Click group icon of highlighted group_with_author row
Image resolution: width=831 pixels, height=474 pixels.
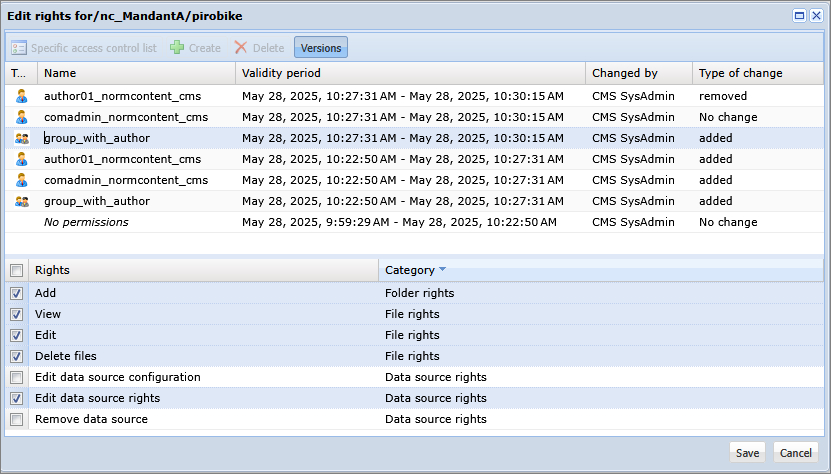pos(21,138)
